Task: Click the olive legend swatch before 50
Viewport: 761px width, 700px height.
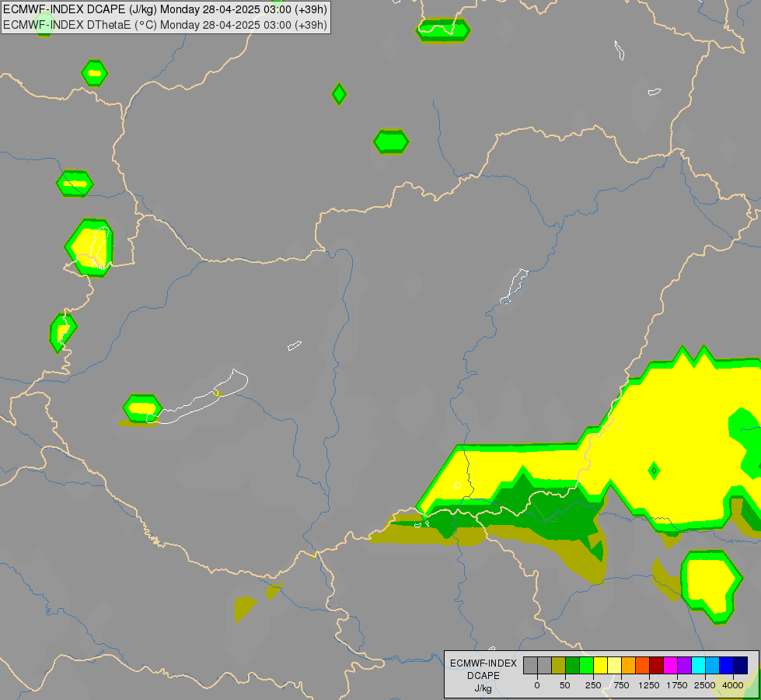Action: [x=558, y=666]
